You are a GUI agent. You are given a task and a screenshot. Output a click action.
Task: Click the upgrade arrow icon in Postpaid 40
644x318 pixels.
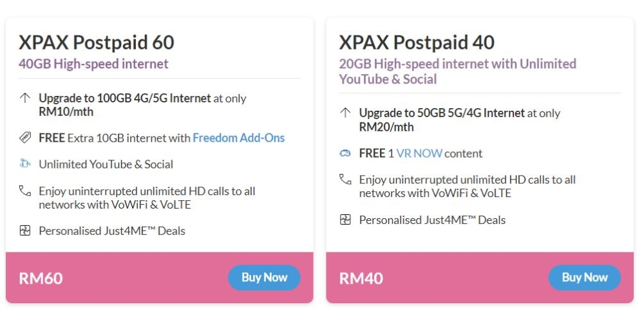click(x=345, y=113)
